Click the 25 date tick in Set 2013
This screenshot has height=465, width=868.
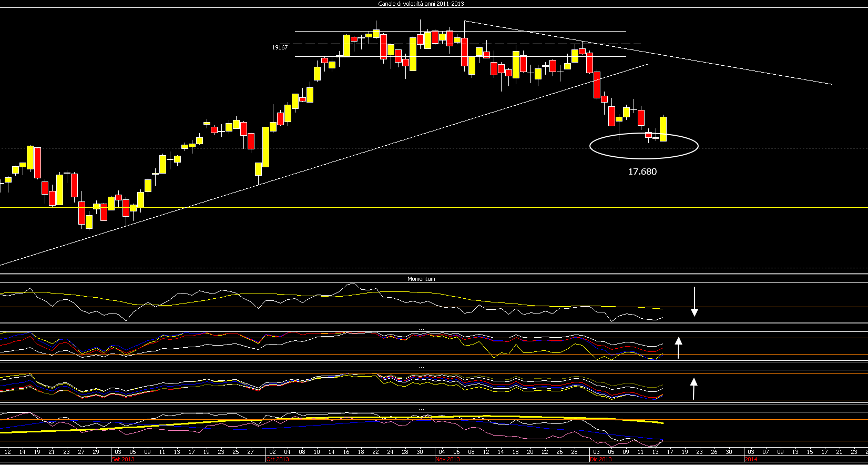pyautogui.click(x=236, y=452)
